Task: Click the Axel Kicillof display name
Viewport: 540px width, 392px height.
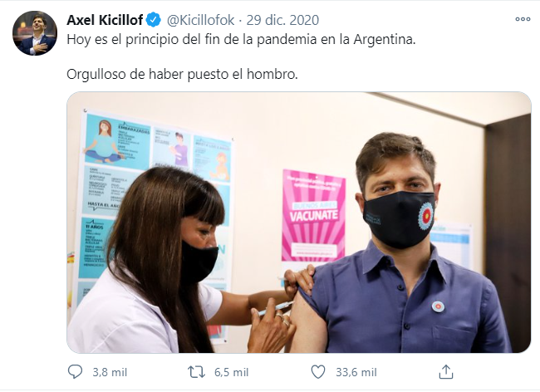Action: (x=105, y=20)
